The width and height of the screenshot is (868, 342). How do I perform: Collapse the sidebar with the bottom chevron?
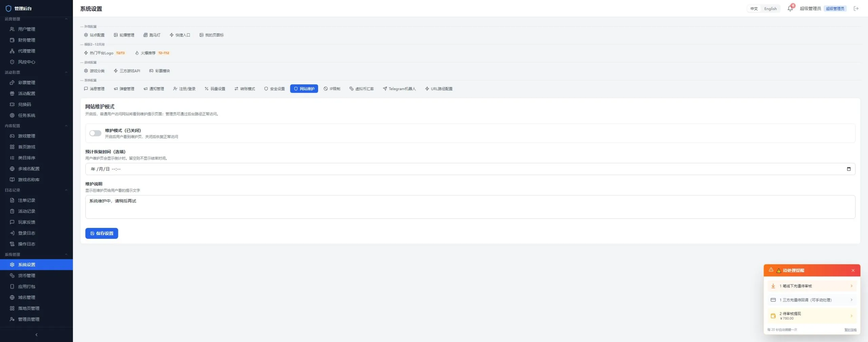[x=36, y=335]
